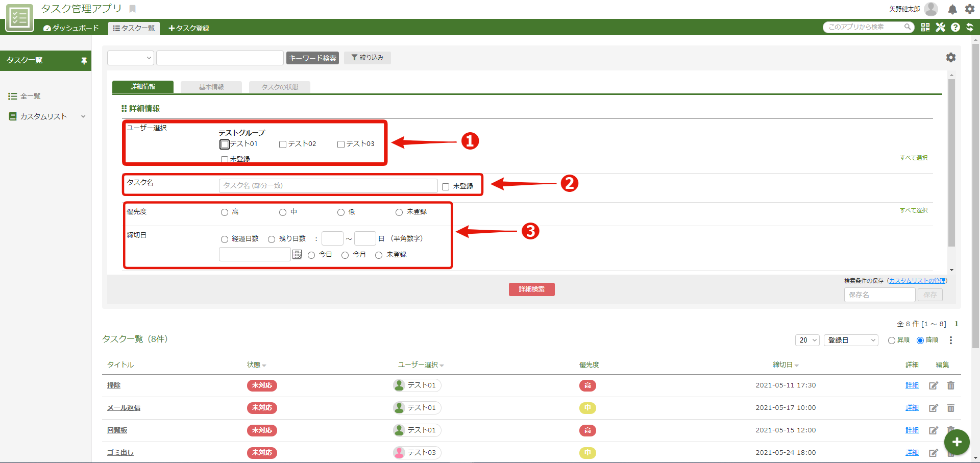The image size is (980, 463).
Task: Switch to the 基本情報 tab
Action: tap(211, 87)
